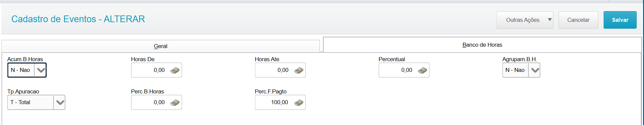
Task: Focus the Perc.F.Pagto field showing 100,00
Action: (x=274, y=102)
